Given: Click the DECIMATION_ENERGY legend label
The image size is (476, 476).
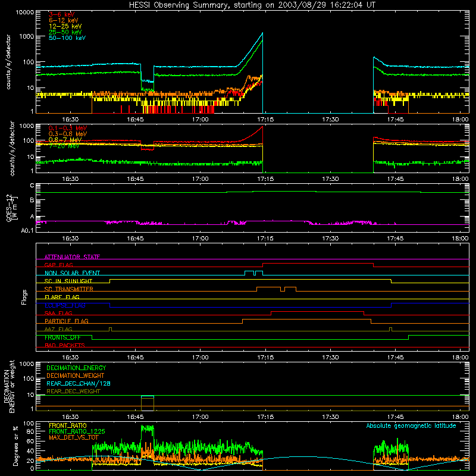Looking at the screenshot, I should [76, 368].
